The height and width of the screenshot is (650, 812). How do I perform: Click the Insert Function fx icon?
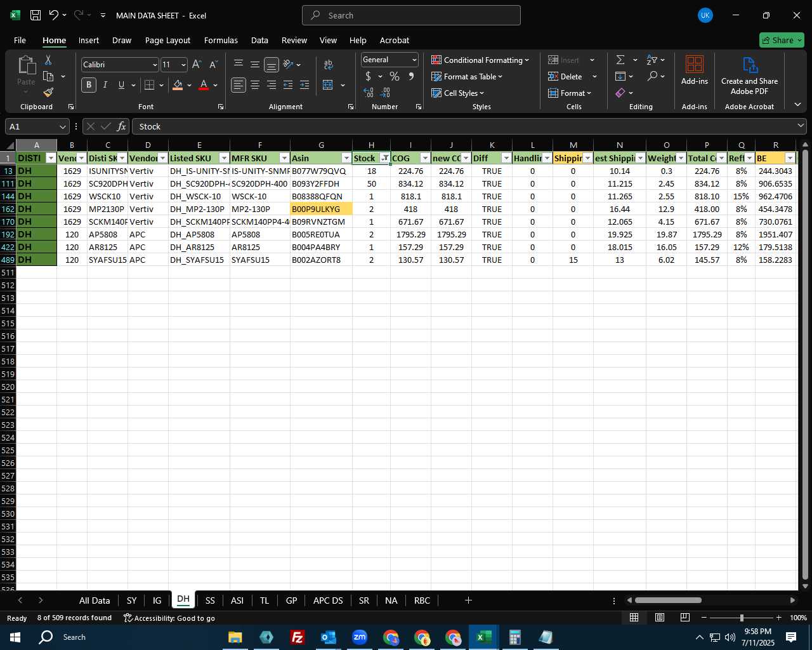point(121,126)
